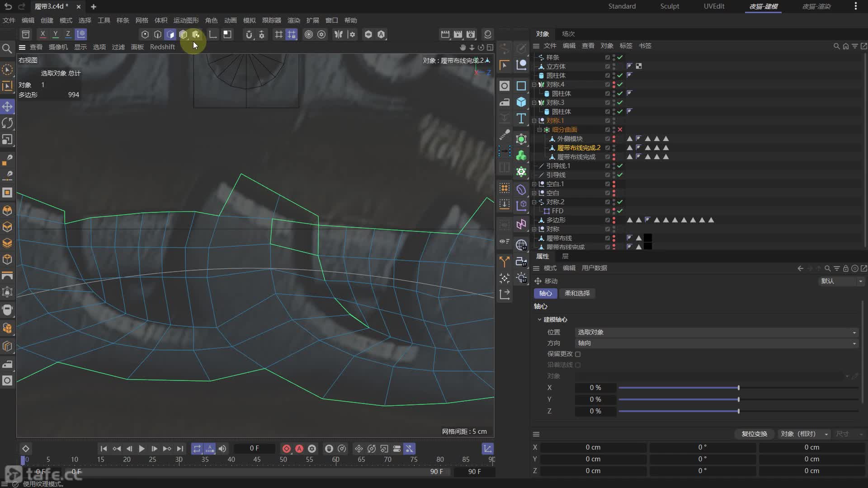The image size is (868, 488).
Task: Select the Scale tool in left toolbar
Action: point(7,140)
